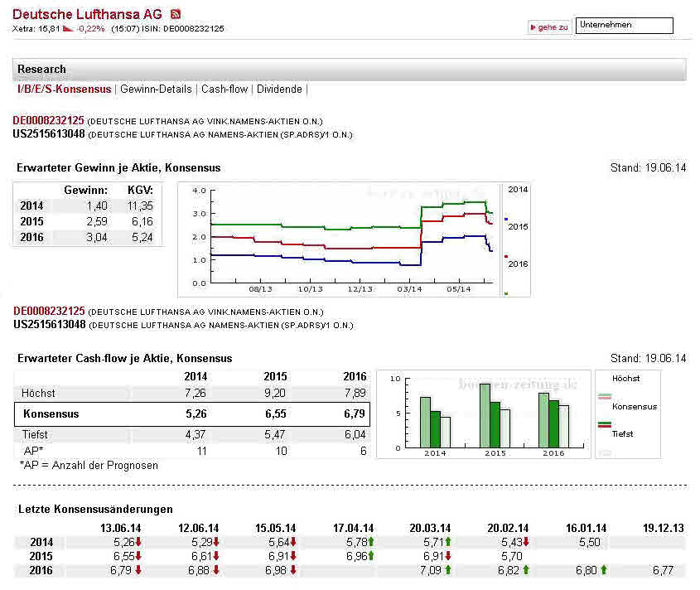The height and width of the screenshot is (590, 700).
Task: Click the US2515613048 text below the line chart
Action: coord(50,324)
